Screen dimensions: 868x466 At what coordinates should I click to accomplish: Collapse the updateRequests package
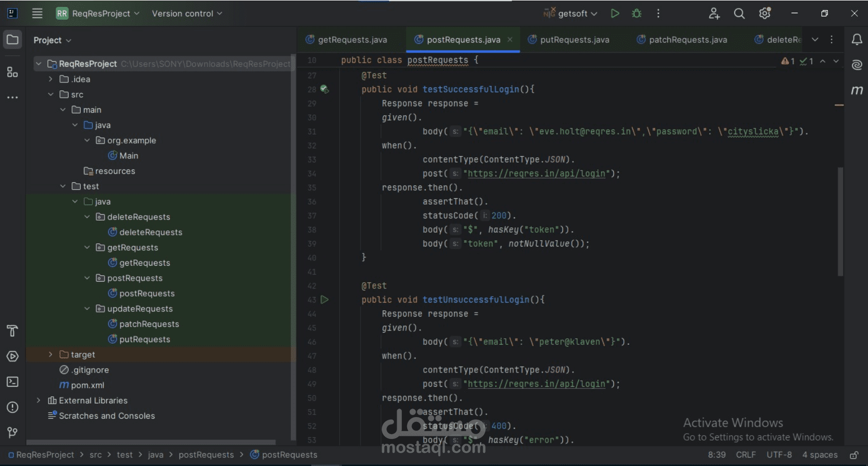[87, 309]
